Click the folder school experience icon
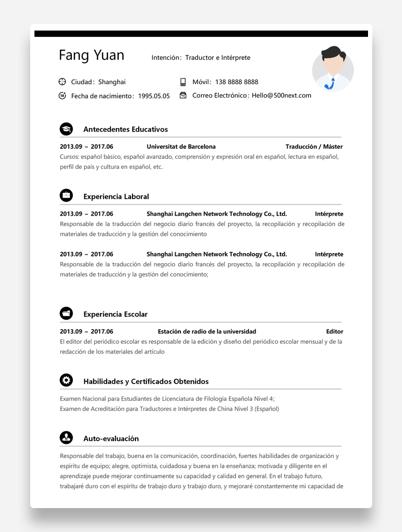The width and height of the screenshot is (402, 532). (x=66, y=313)
